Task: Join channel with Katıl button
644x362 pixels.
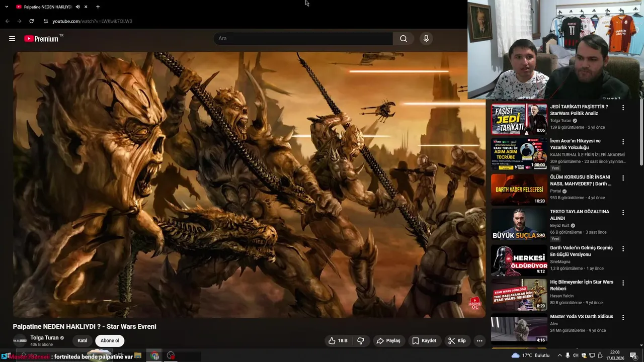Action: (x=83, y=341)
